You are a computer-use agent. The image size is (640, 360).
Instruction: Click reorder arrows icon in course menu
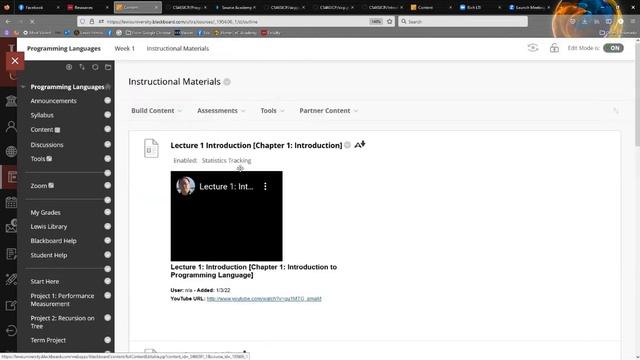coord(82,67)
